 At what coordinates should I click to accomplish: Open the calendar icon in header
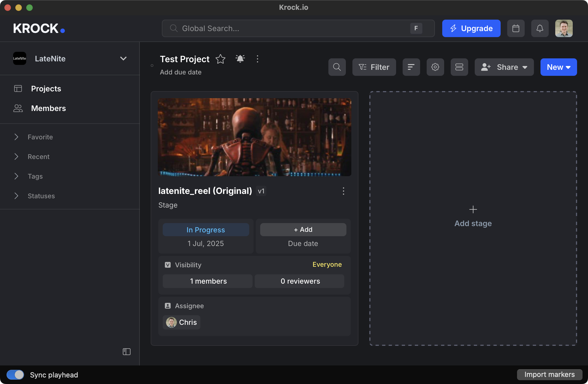pos(516,28)
